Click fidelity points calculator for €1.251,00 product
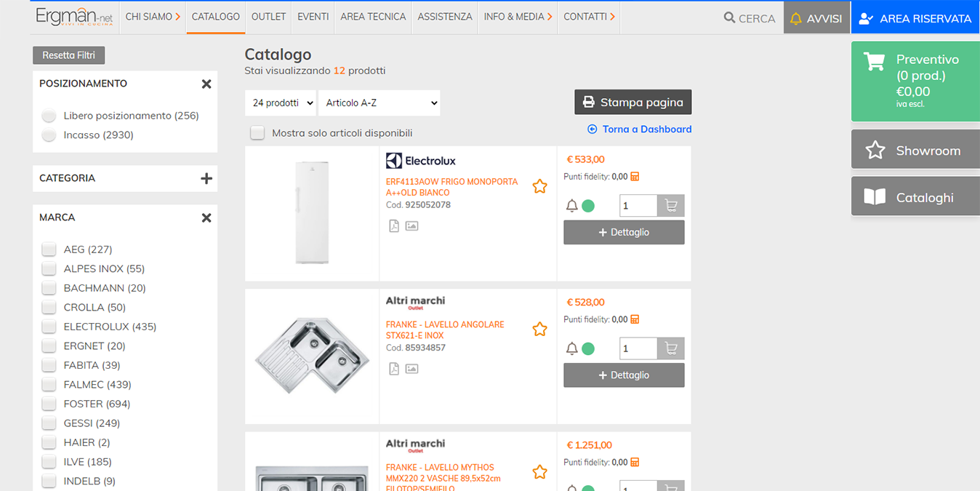The width and height of the screenshot is (980, 491). (635, 462)
